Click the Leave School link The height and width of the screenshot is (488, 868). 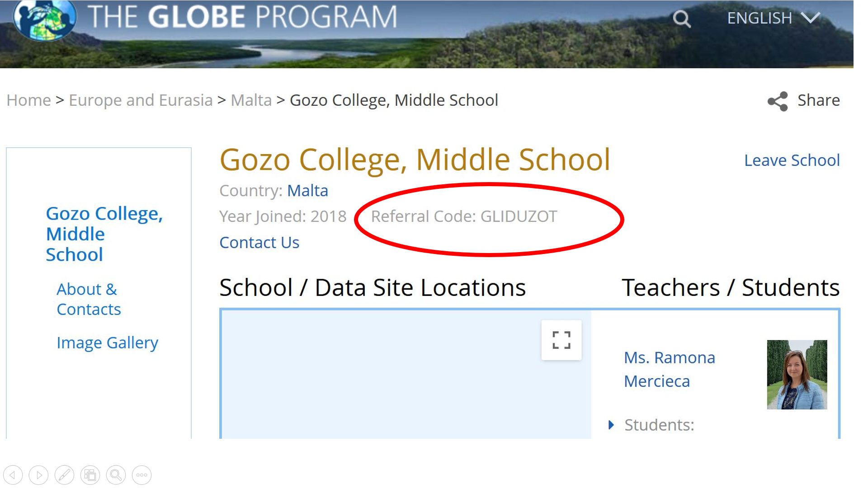[792, 160]
